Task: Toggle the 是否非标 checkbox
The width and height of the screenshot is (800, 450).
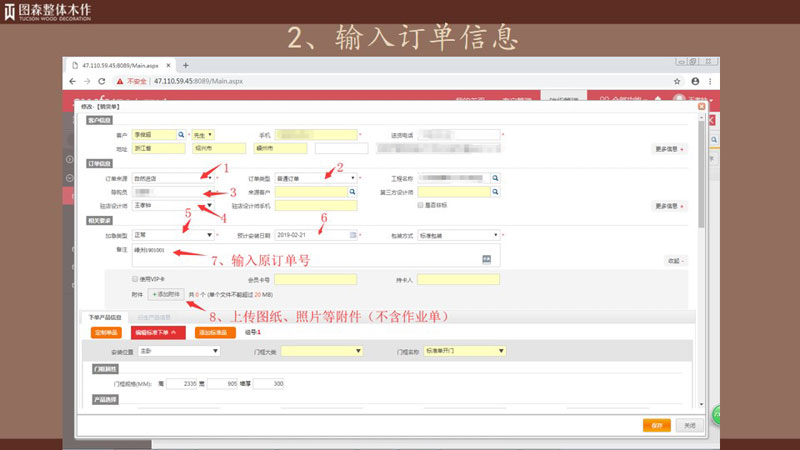Action: click(x=423, y=205)
